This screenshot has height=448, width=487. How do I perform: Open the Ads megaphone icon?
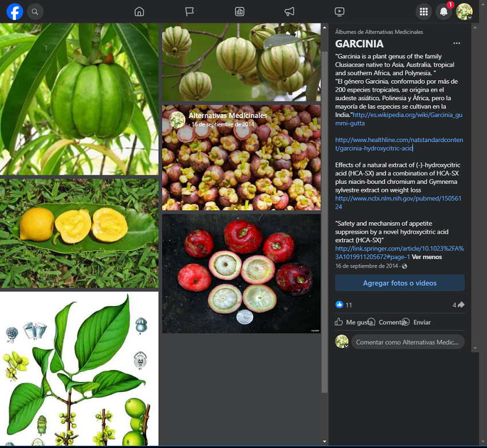(289, 11)
